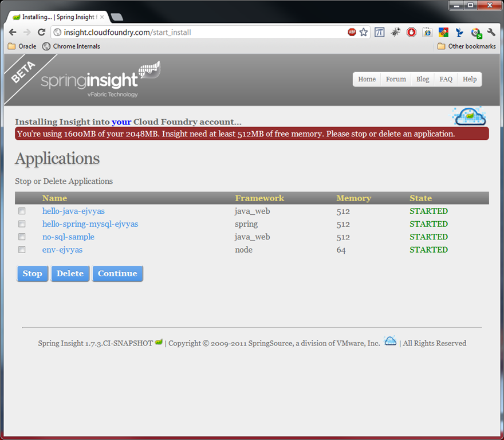The image size is (504, 440).
Task: Click the State column header
Action: point(420,198)
